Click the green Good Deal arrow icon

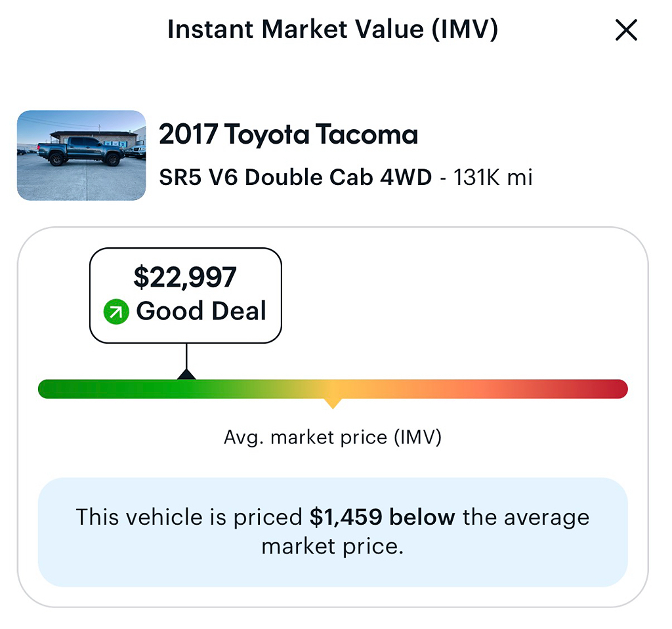click(x=116, y=312)
